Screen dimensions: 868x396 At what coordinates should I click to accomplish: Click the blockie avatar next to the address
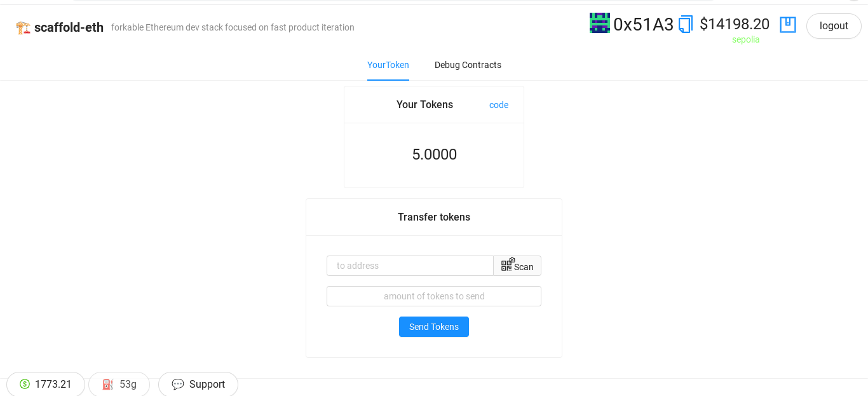[599, 23]
